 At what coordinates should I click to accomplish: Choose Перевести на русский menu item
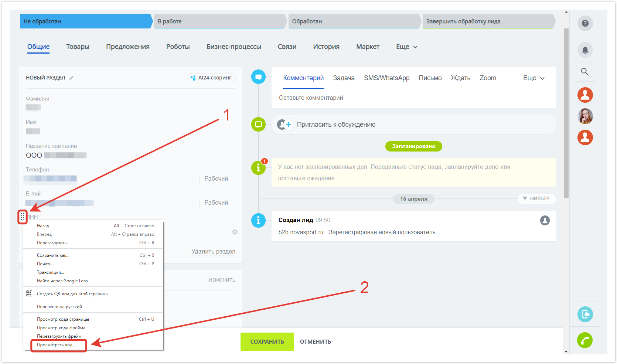[x=93, y=307]
